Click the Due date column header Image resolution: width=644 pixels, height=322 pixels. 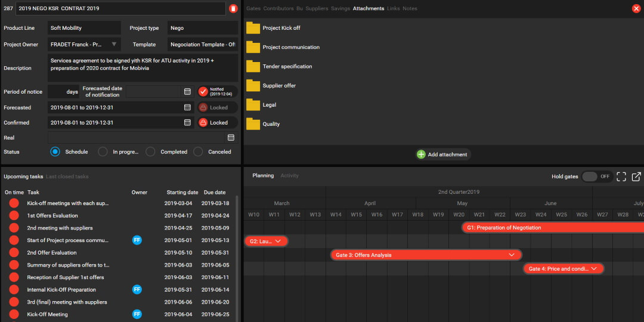[x=213, y=192]
